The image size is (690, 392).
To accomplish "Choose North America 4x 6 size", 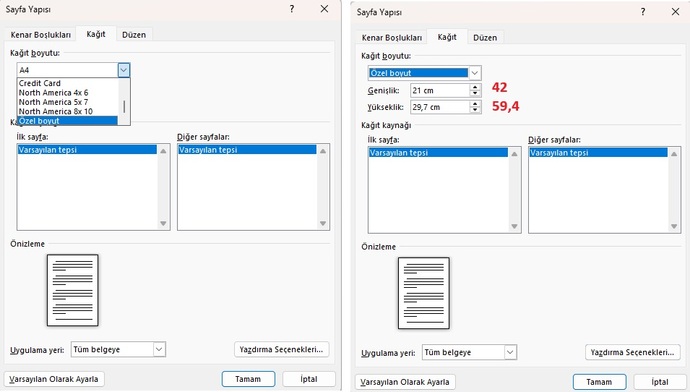I will [x=67, y=93].
